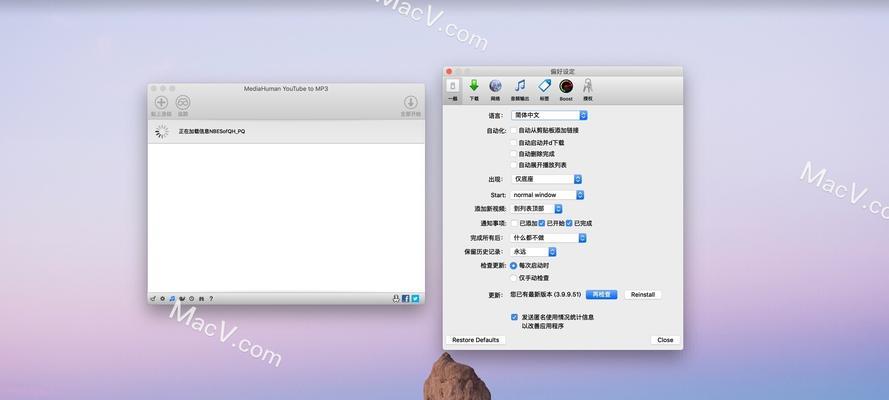Viewport: 889px width, 400px height.
Task: Click the Close button in preferences
Action: (665, 340)
